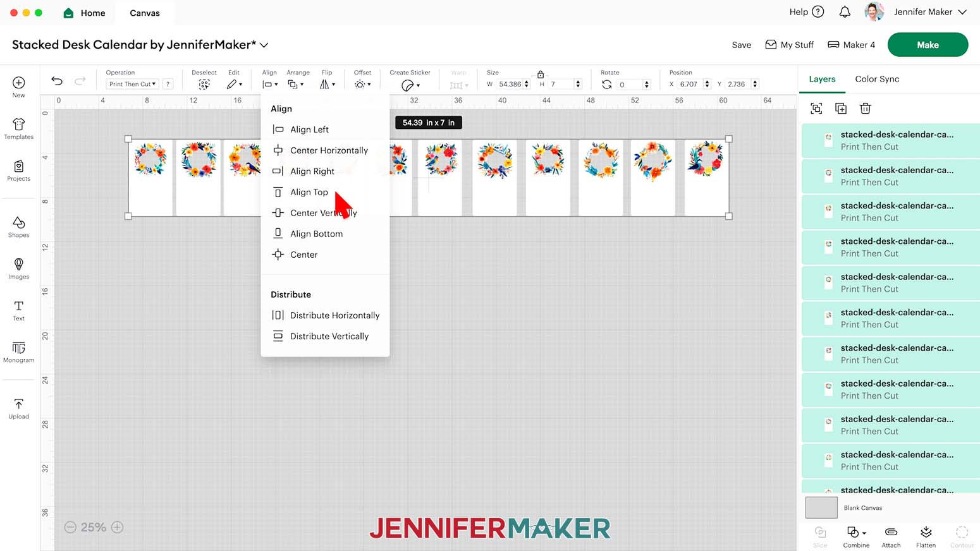980x551 pixels.
Task: Open the Combine menu
Action: point(856,536)
